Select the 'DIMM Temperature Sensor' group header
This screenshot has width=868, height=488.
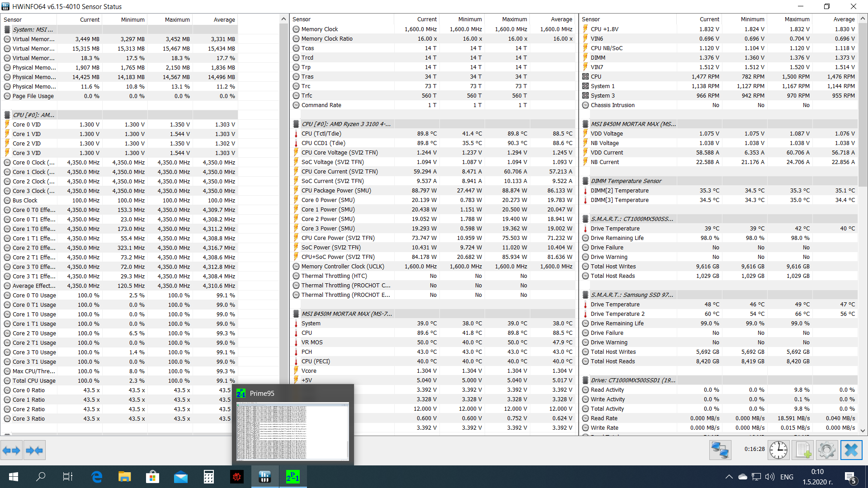[718, 181]
